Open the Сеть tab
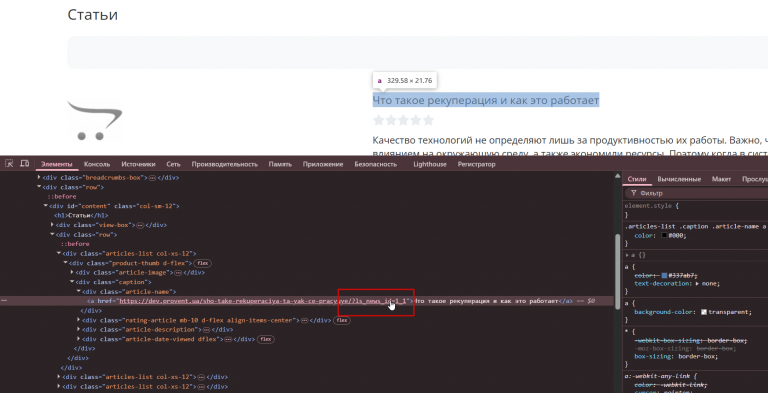This screenshot has height=393, width=768. 173,164
